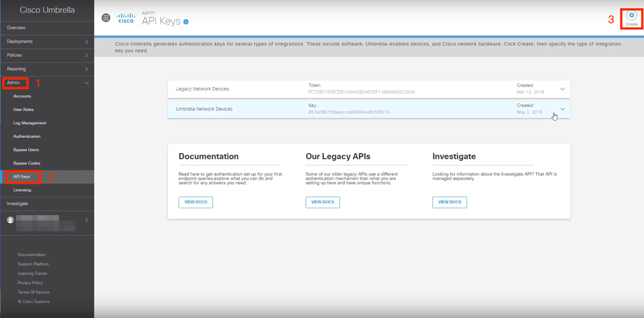Click the Legacy Network Devices label
The width and height of the screenshot is (644, 318).
tap(203, 89)
